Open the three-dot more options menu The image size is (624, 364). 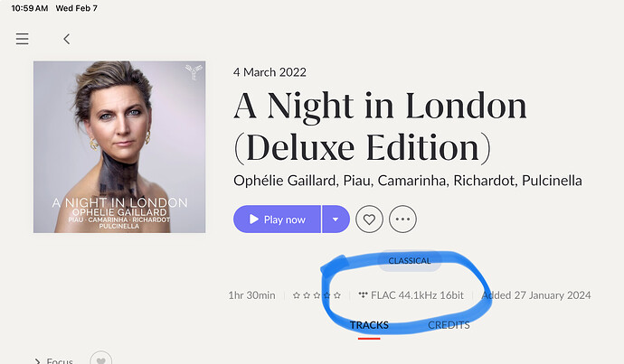(x=402, y=219)
